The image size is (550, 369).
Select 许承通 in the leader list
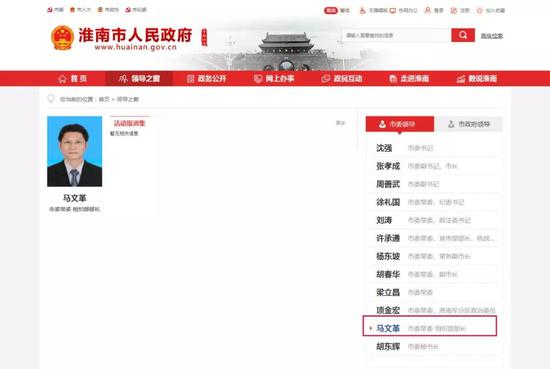point(434,238)
